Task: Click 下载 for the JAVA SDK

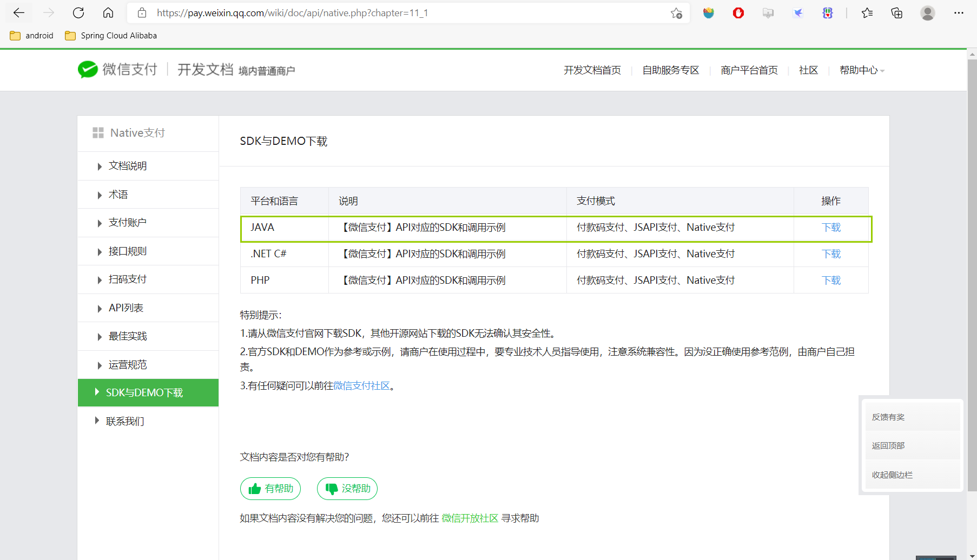Action: tap(831, 227)
